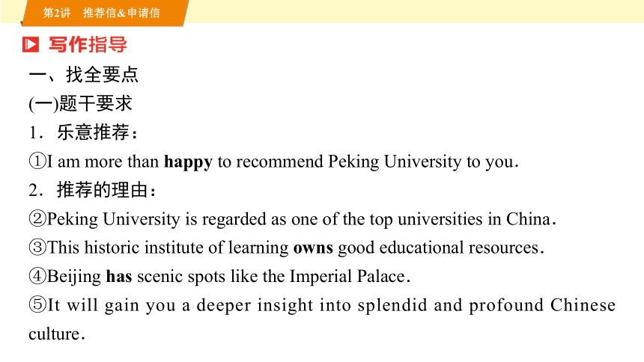Click the circled number ① marker
Viewport: 644px width, 362px height.
pyautogui.click(x=37, y=162)
